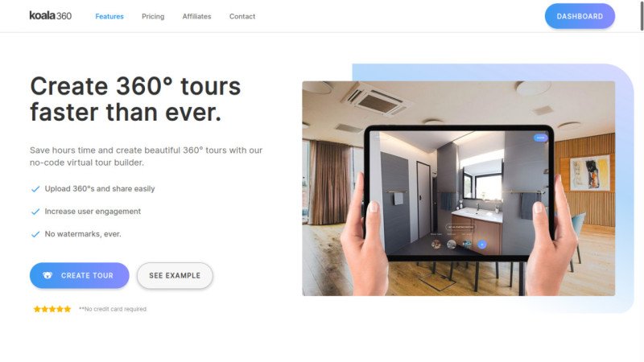Open the Features nav link
Viewport: 644px width, 362px height.
coord(109,16)
